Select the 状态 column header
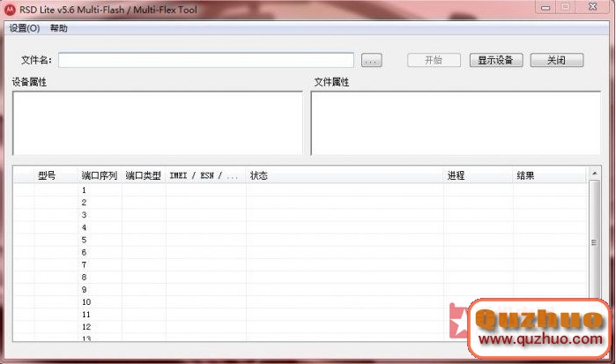This screenshot has height=364, width=616. (345, 175)
